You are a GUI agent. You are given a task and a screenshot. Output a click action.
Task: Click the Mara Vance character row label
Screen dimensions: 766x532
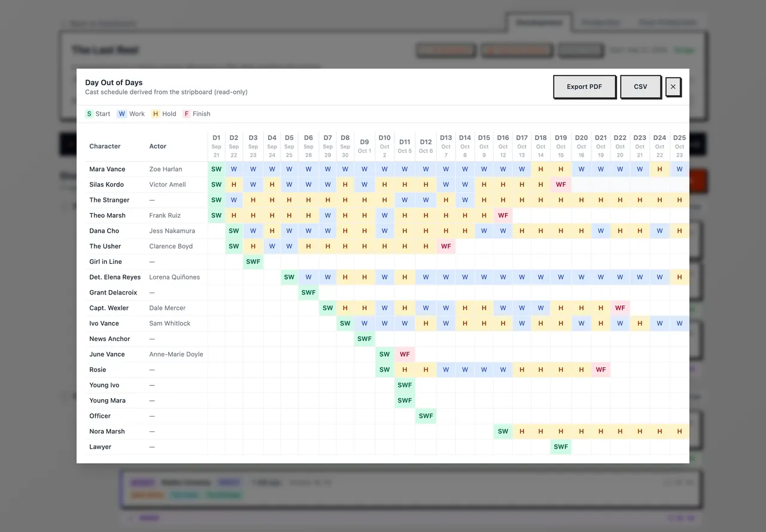point(107,169)
